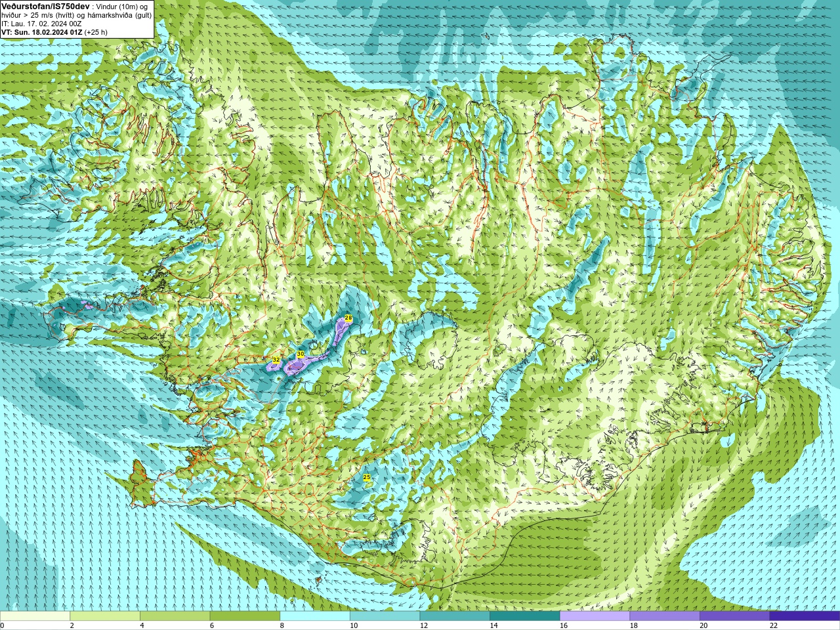The image size is (840, 630).
Task: Select the 12–14 m/s teal legend swatch
Action: tap(455, 616)
